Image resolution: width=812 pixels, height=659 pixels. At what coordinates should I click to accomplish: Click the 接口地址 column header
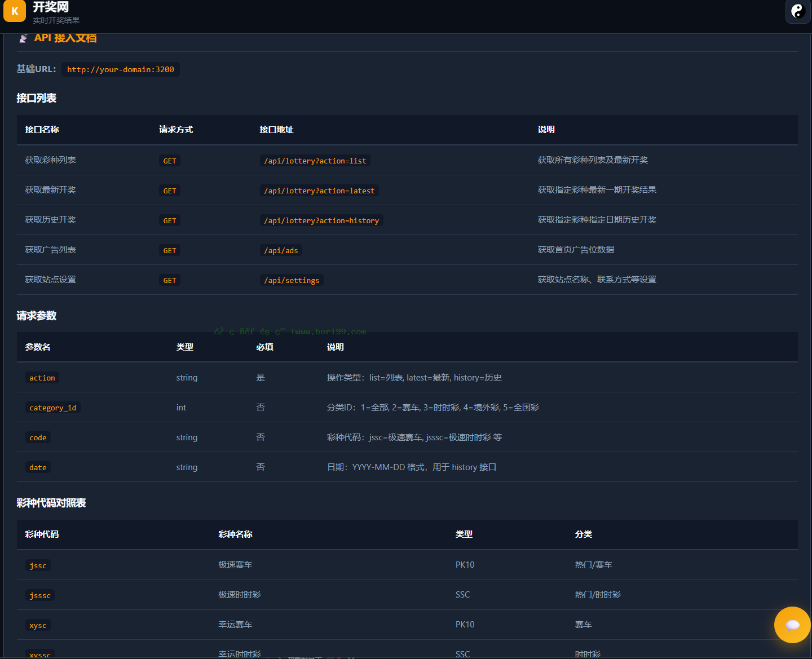pos(276,130)
